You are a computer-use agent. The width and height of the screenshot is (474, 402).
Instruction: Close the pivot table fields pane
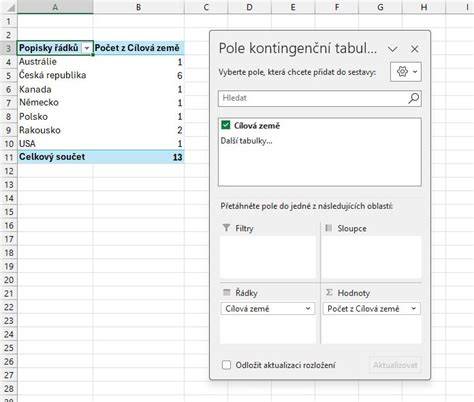(415, 49)
